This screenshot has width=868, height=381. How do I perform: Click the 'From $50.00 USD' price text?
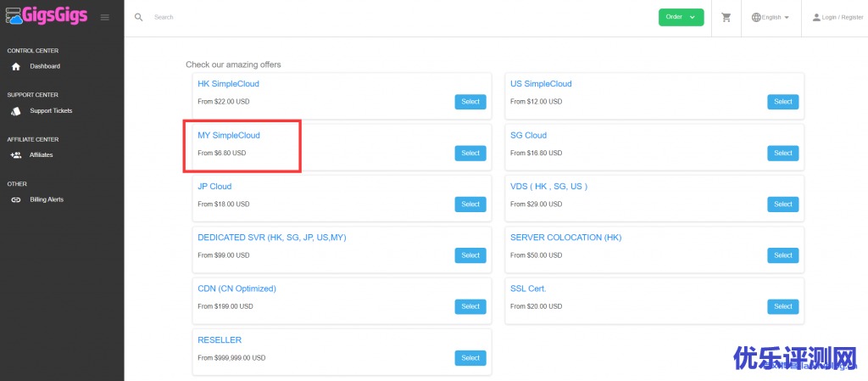click(x=536, y=255)
